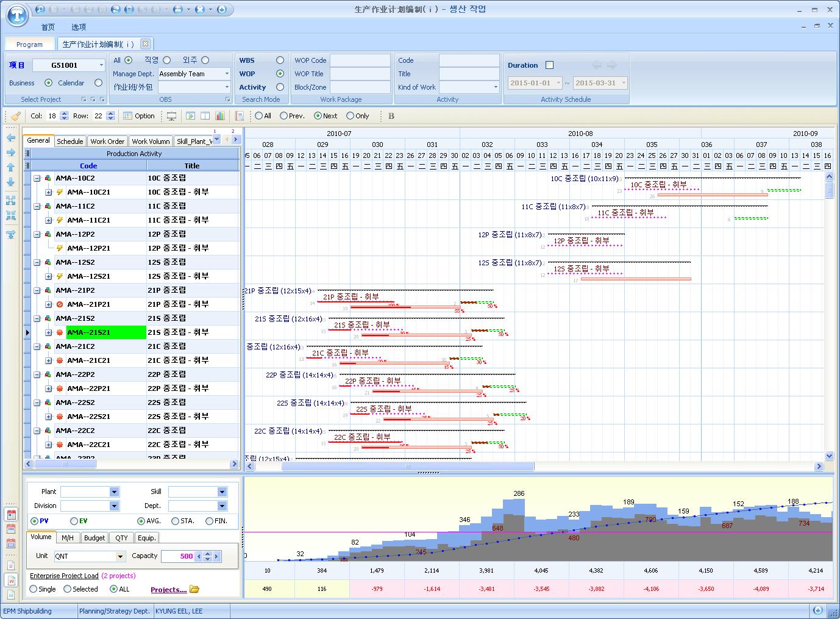
Task: Click the presentation screen icon on the toolbar
Action: [x=171, y=115]
